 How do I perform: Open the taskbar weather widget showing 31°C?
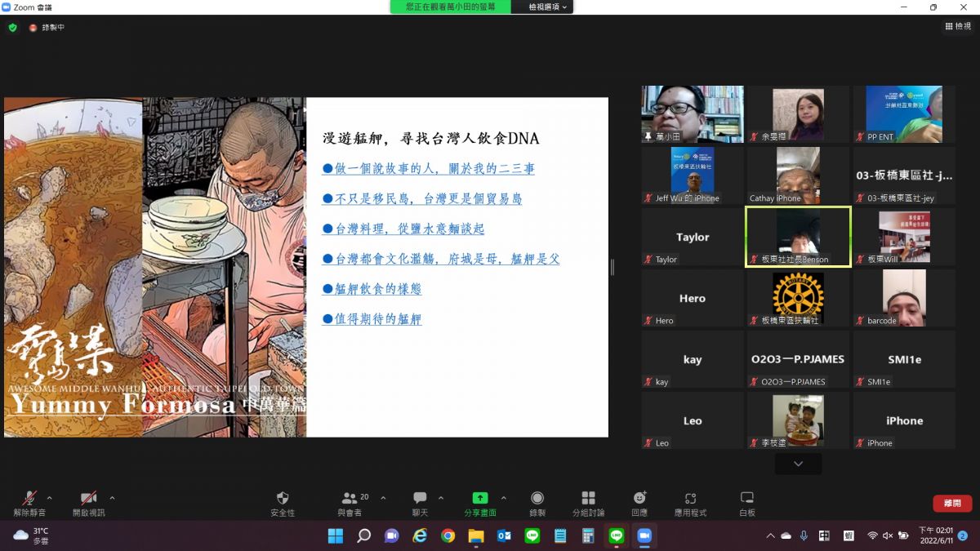(x=31, y=535)
